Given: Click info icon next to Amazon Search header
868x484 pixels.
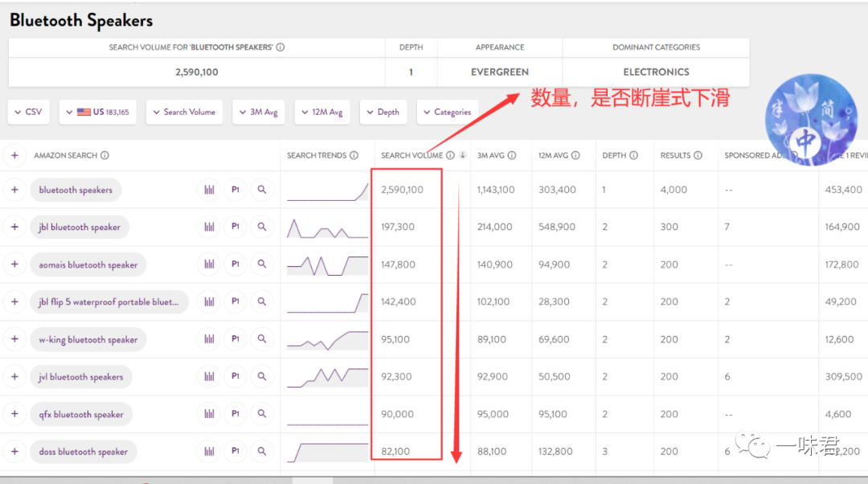Looking at the screenshot, I should (x=104, y=155).
